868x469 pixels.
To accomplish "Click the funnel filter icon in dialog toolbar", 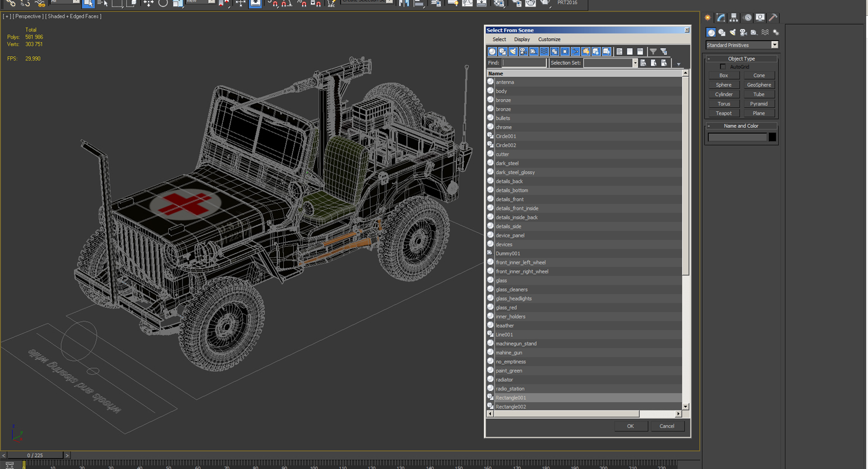I will click(653, 52).
